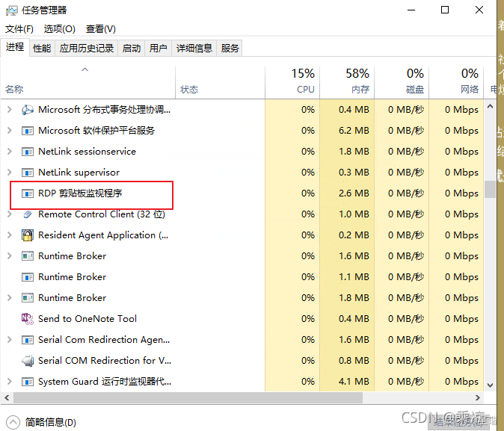This screenshot has width=504, height=431.
Task: Switch to the 进程 tab
Action: click(15, 47)
